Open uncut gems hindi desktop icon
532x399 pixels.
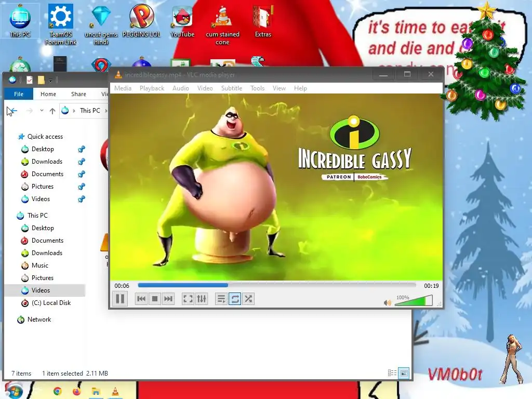(x=101, y=24)
